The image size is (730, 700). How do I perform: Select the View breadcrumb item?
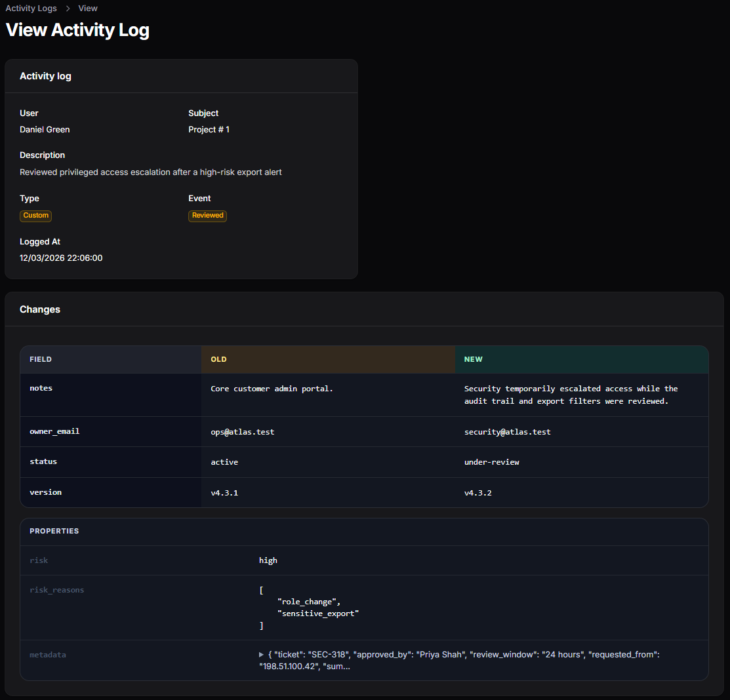[87, 8]
